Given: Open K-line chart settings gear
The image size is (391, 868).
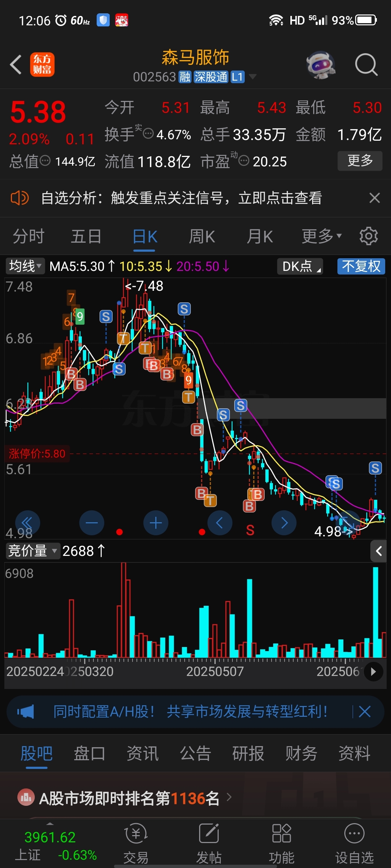Looking at the screenshot, I should [x=369, y=236].
